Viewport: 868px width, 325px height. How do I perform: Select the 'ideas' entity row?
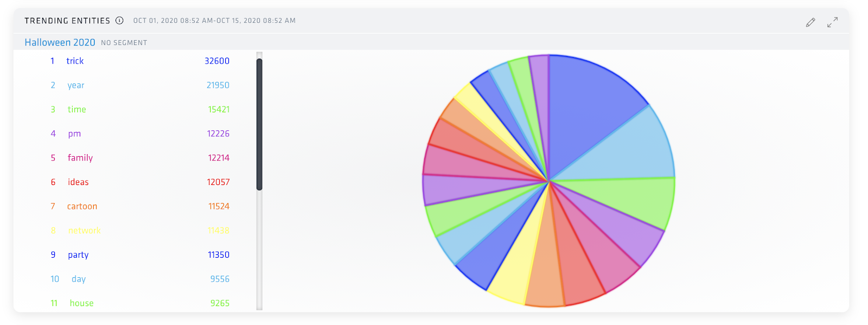coord(78,182)
